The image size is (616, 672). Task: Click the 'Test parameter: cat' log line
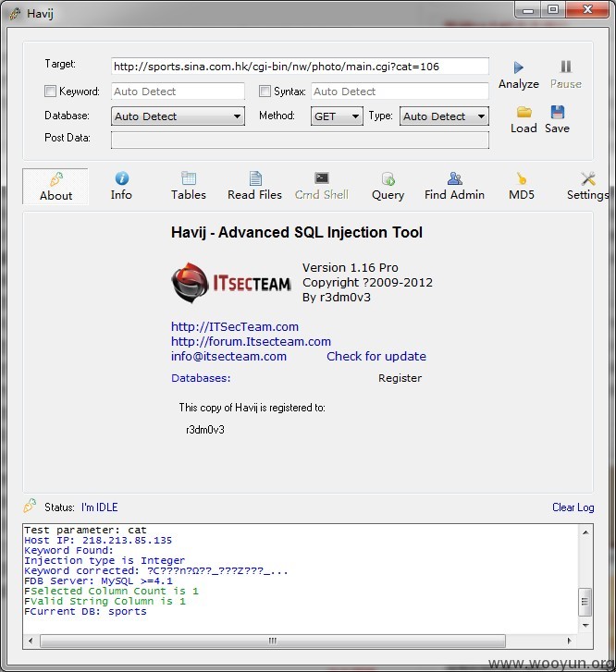click(85, 530)
